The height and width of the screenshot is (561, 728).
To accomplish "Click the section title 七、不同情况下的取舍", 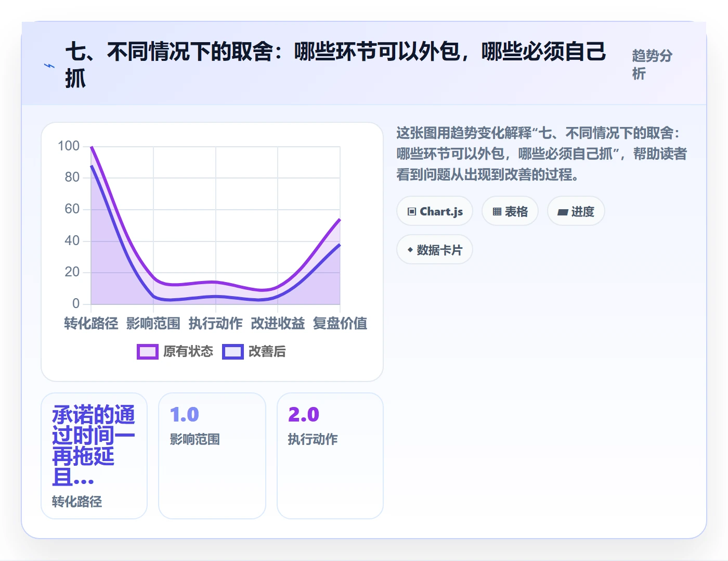I will tap(336, 65).
